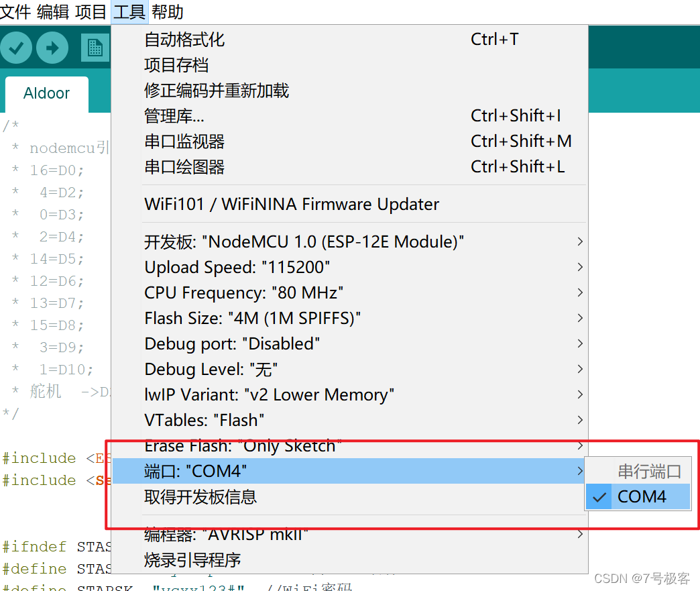Expand VTables "Flash" submenu

point(349,420)
